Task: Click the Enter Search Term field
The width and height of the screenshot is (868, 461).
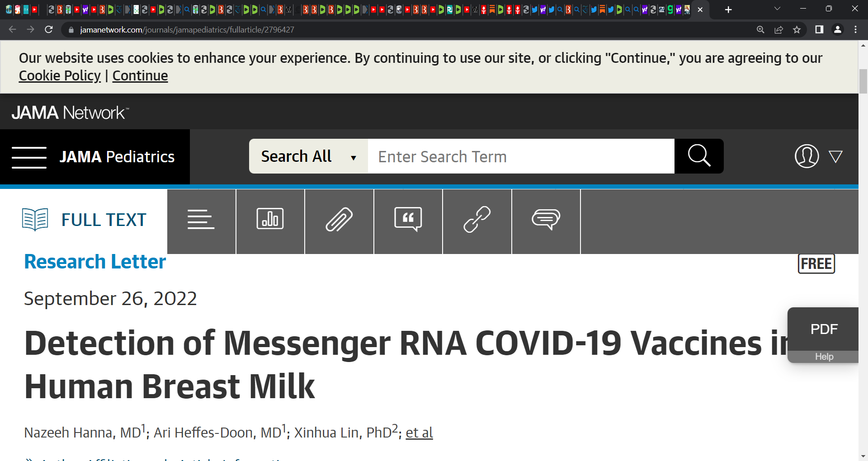Action: click(x=521, y=156)
